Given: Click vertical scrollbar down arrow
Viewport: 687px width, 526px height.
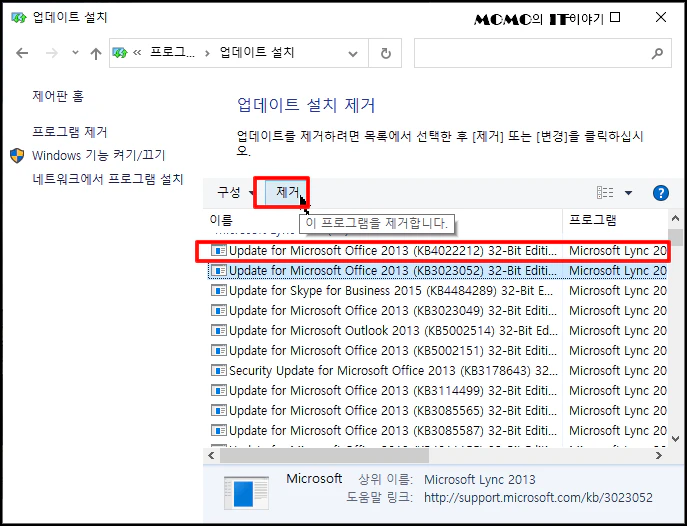Looking at the screenshot, I should pos(675,438).
